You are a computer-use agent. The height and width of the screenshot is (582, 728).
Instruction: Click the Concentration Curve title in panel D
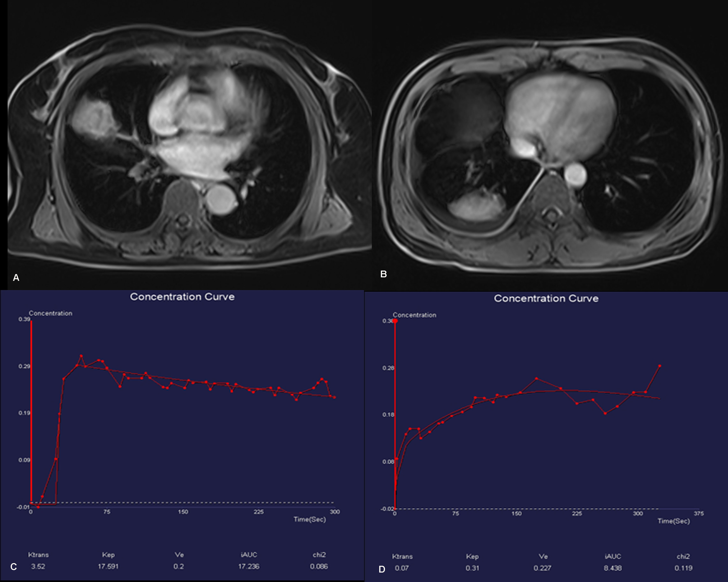tap(546, 298)
